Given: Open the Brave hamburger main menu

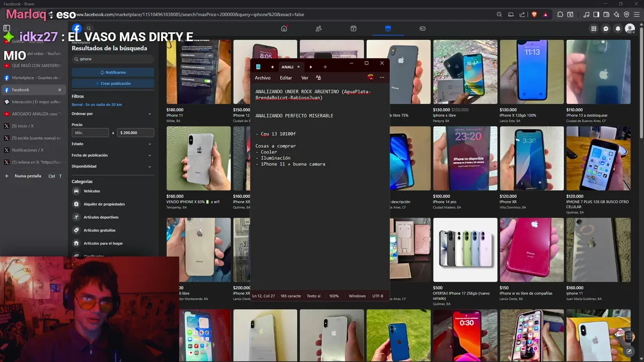Looking at the screenshot, I should pos(637,15).
